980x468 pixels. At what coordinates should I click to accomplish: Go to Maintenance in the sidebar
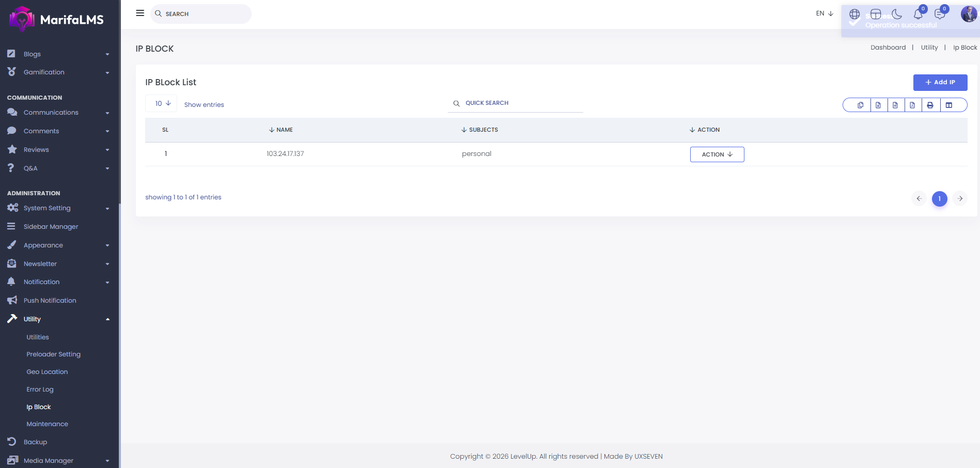coord(47,424)
